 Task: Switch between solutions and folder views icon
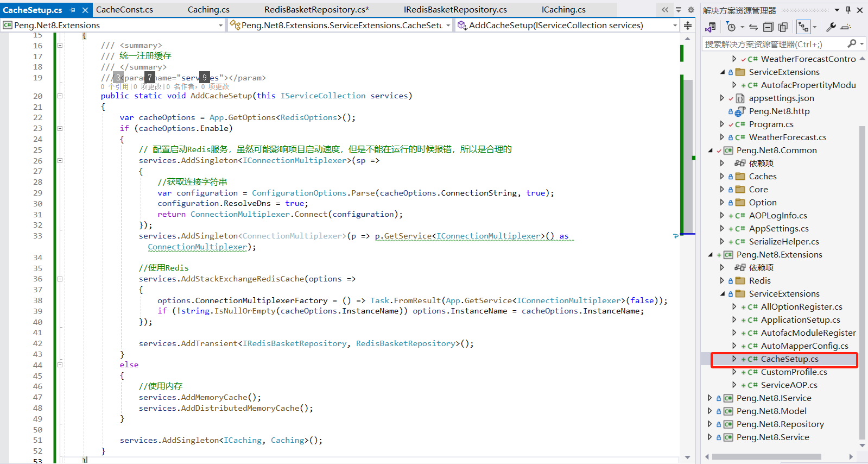tap(710, 27)
